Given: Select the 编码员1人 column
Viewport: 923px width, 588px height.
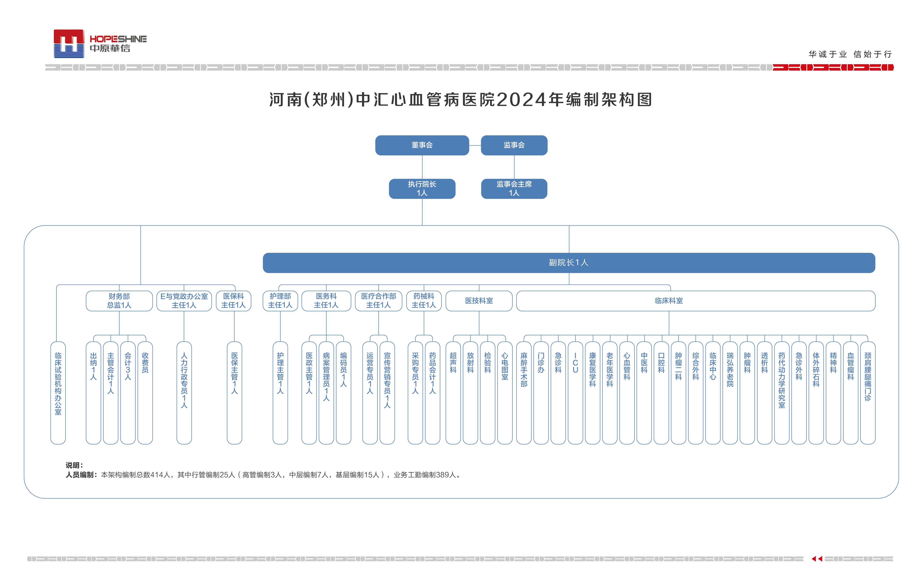Looking at the screenshot, I should 344,393.
